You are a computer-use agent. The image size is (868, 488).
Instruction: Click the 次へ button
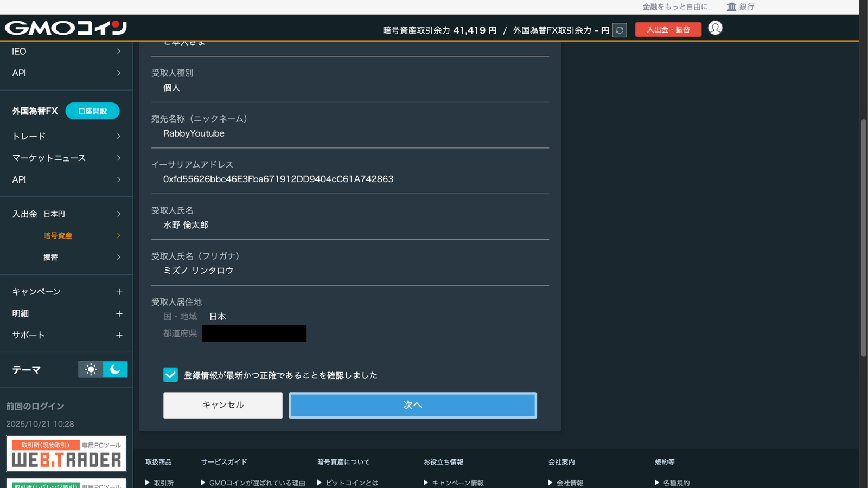pyautogui.click(x=412, y=405)
